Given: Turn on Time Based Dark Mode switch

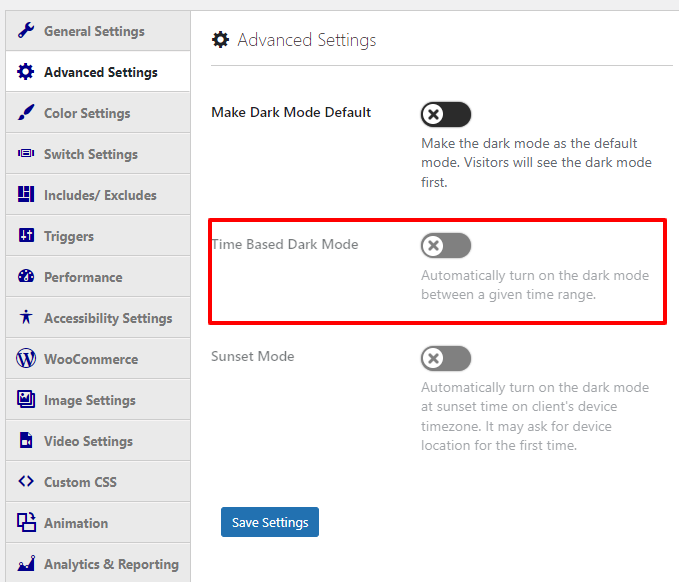Looking at the screenshot, I should pos(446,246).
